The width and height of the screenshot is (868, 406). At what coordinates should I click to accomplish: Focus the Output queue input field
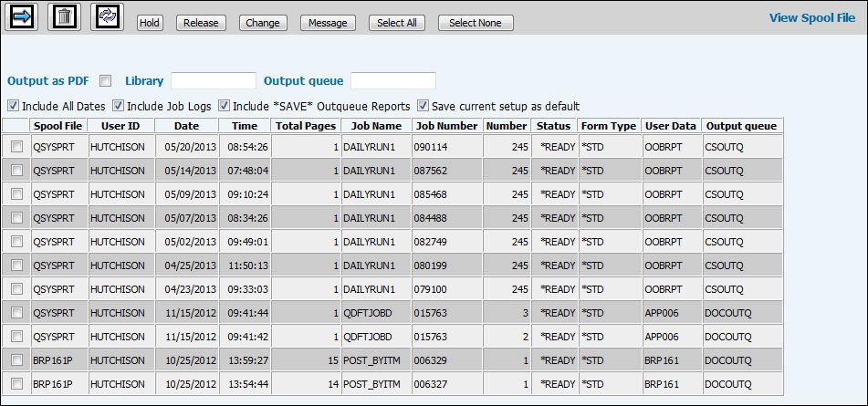pyautogui.click(x=393, y=81)
